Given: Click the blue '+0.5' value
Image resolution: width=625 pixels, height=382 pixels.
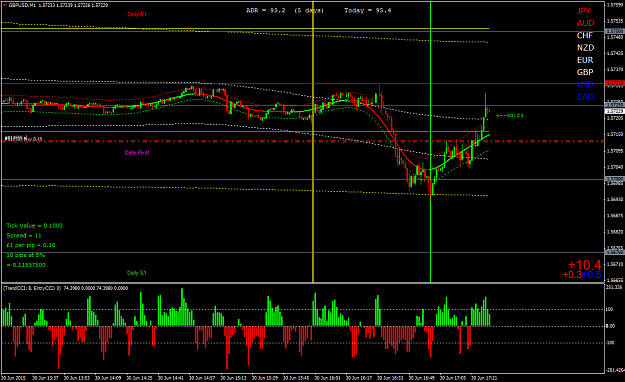Looking at the screenshot, I should 592,275.
